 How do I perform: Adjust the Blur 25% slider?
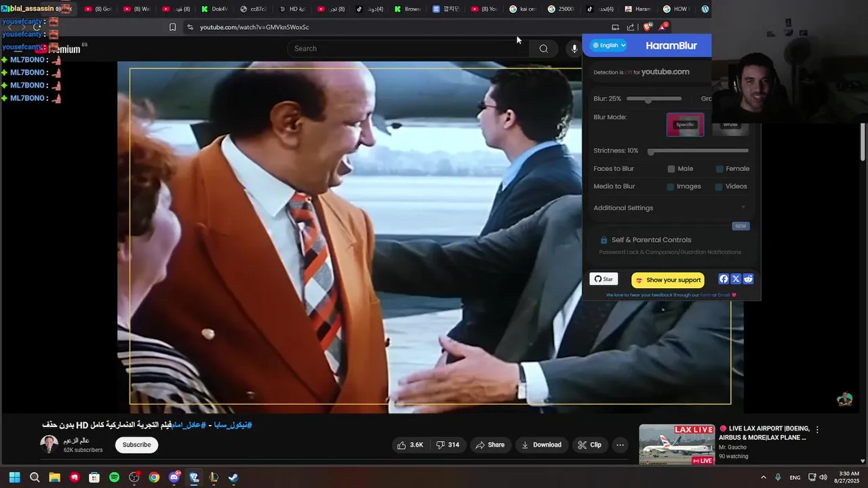[x=654, y=99]
